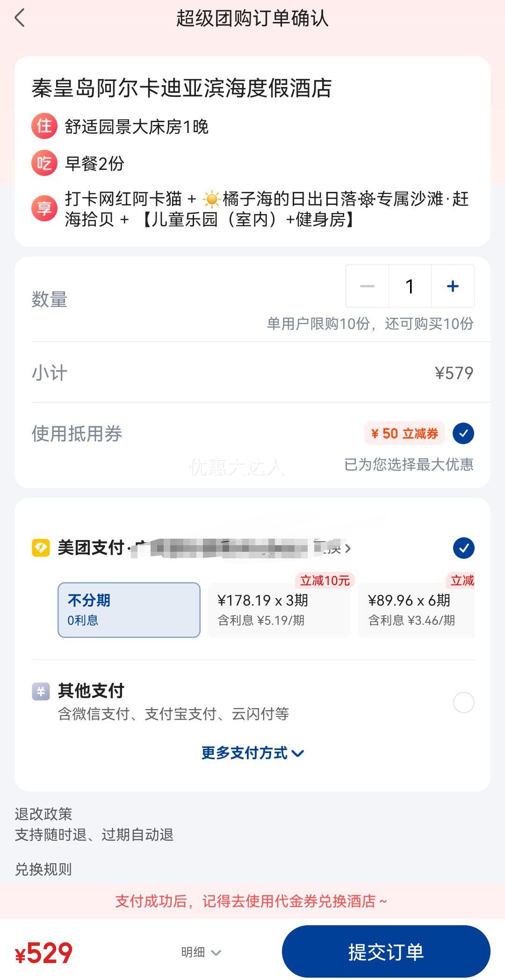Tap the yellow 美团支付 logo icon
Screen dimensions: 505x980
[41, 548]
